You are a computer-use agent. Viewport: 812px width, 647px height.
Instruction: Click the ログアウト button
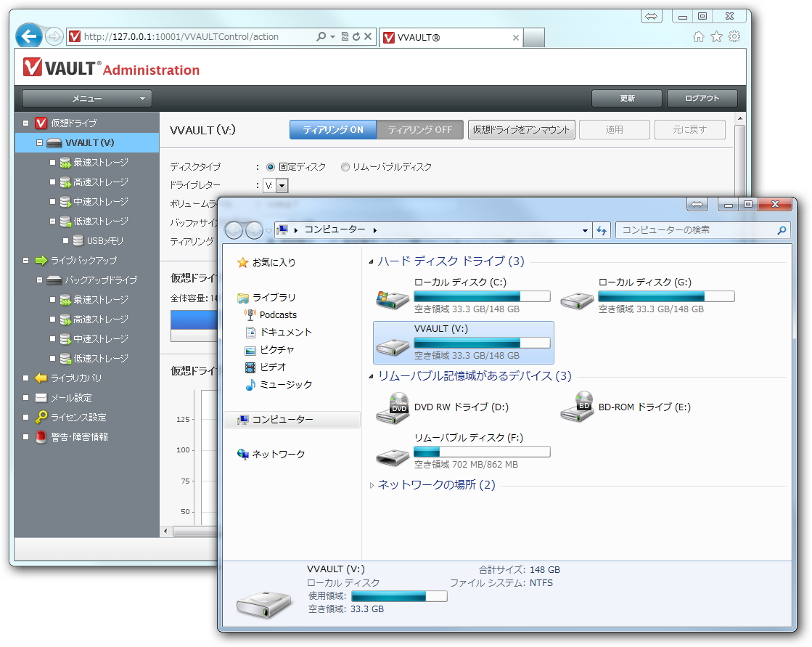702,98
